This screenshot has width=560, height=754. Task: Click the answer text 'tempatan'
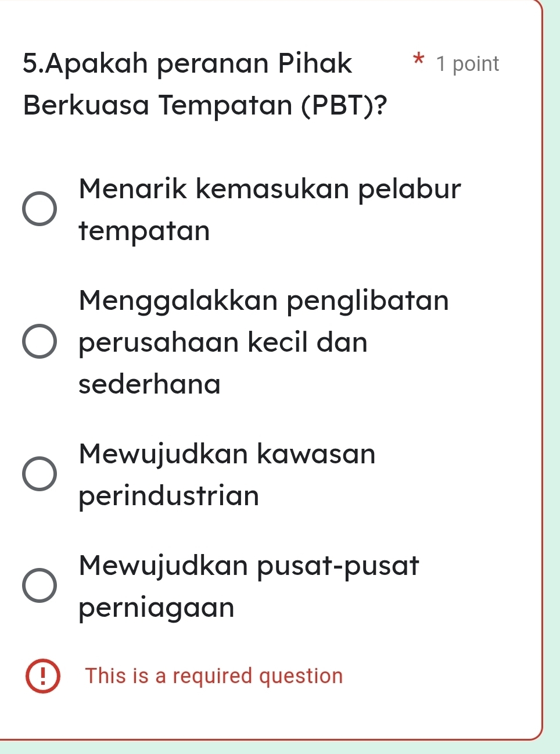tap(143, 231)
